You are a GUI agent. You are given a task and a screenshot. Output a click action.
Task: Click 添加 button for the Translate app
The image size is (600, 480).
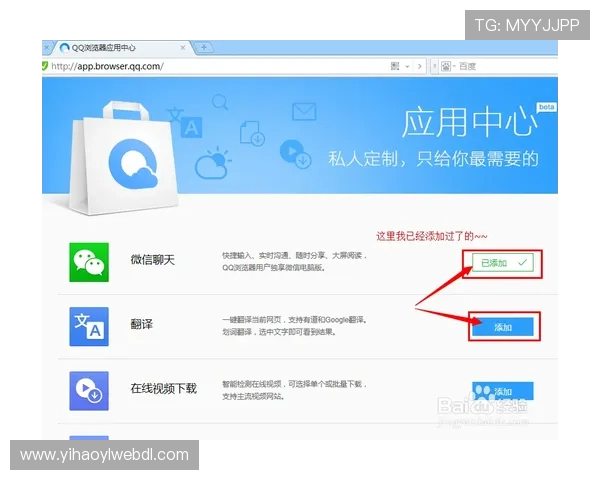pos(502,327)
